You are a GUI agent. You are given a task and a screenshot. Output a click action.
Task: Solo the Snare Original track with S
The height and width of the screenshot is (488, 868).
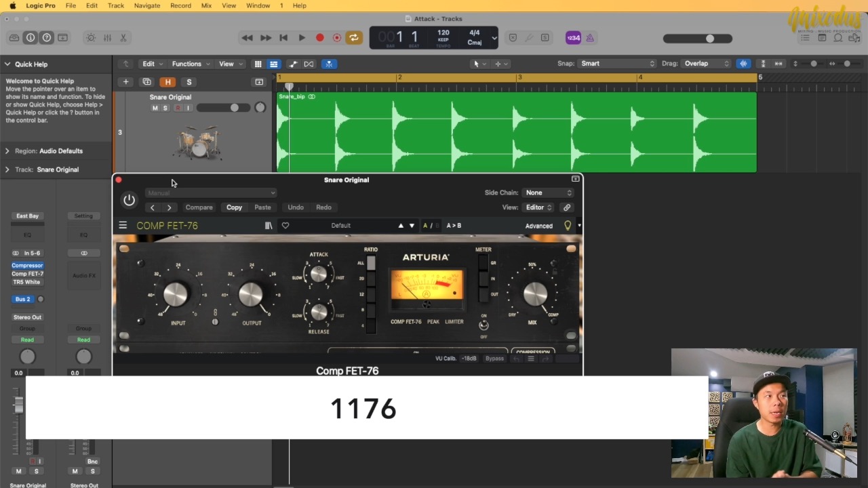point(165,108)
